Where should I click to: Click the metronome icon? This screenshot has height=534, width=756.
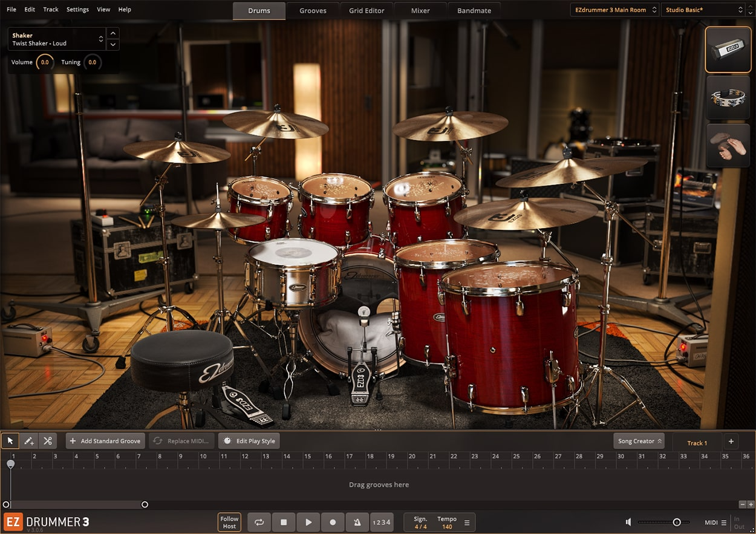[x=357, y=522]
